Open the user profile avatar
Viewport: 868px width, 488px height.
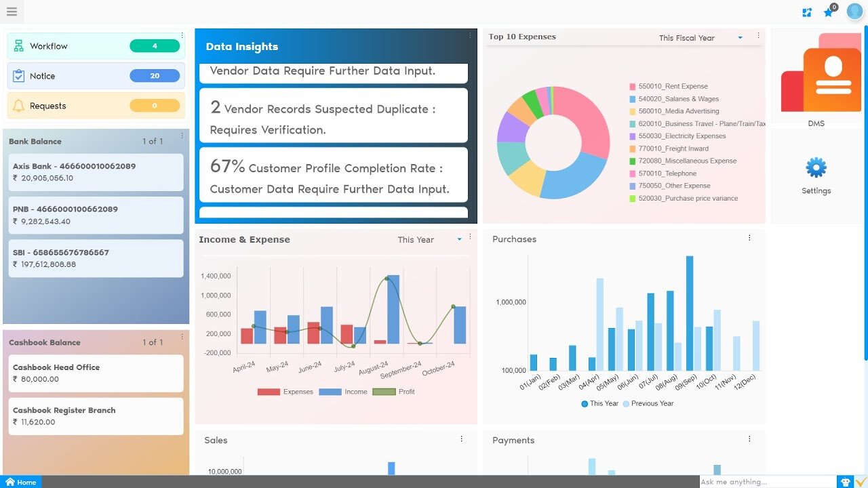tap(854, 12)
